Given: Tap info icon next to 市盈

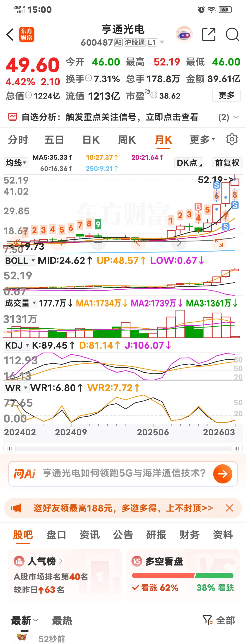Looking at the screenshot, I should 154,95.
